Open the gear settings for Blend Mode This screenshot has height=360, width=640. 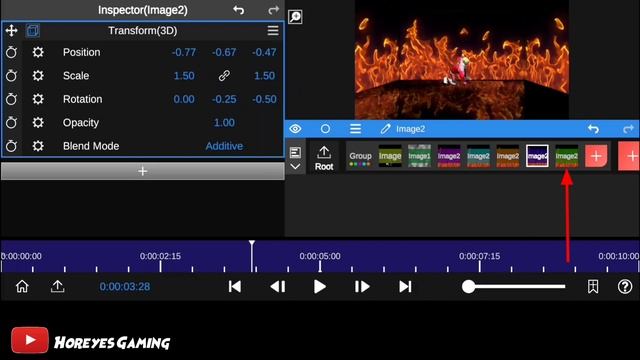[38, 146]
